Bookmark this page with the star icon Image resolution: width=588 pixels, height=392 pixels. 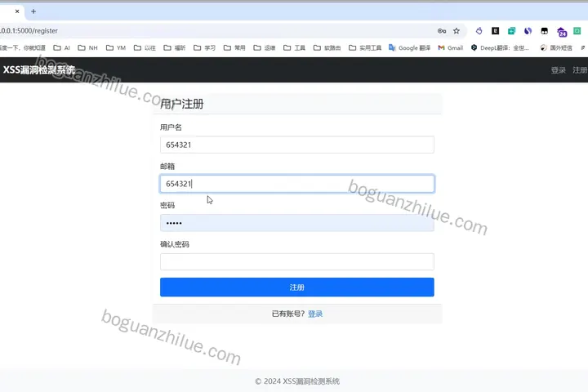pyautogui.click(x=457, y=31)
